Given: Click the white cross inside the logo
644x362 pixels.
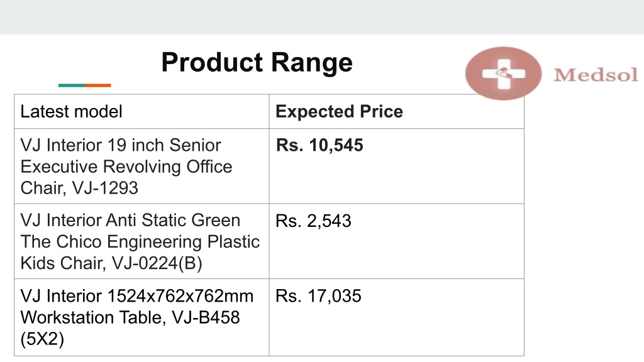Looking at the screenshot, I should click(x=504, y=74).
